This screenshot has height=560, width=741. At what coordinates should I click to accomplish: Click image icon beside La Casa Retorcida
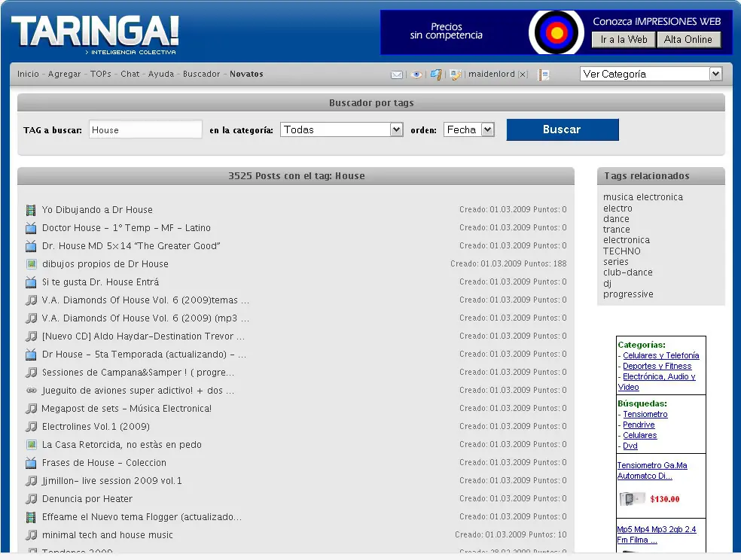(x=31, y=445)
